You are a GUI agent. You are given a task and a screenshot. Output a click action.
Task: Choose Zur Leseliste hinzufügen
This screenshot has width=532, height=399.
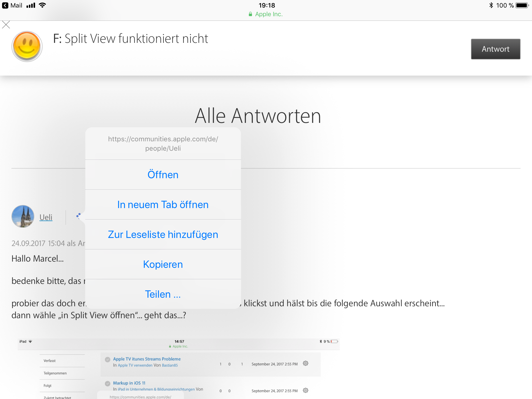pos(163,235)
